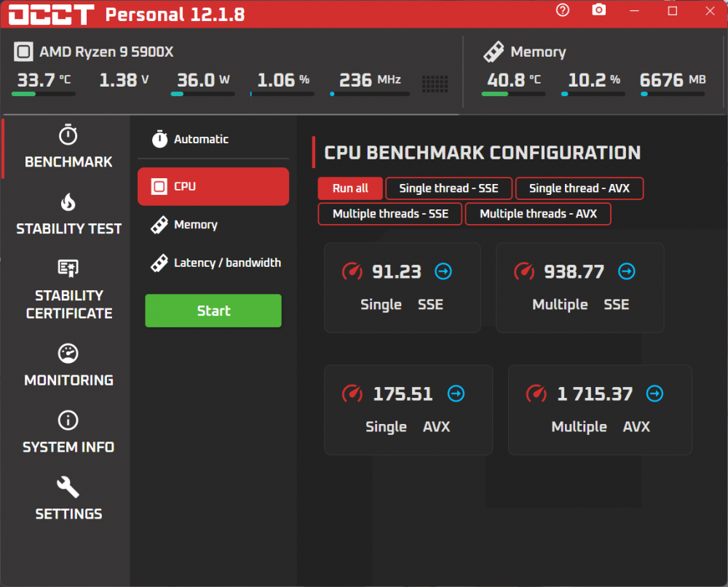Toggle Single thread - AVX test
Image resolution: width=728 pixels, height=587 pixels.
click(579, 188)
